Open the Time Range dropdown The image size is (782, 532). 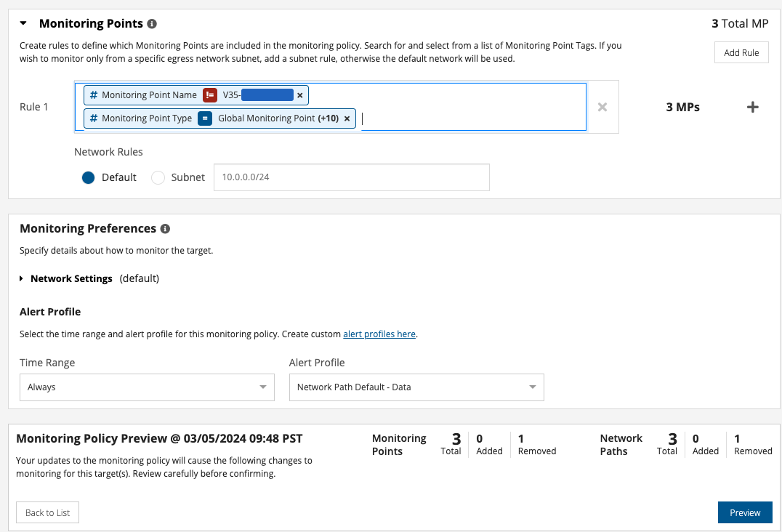tap(147, 387)
